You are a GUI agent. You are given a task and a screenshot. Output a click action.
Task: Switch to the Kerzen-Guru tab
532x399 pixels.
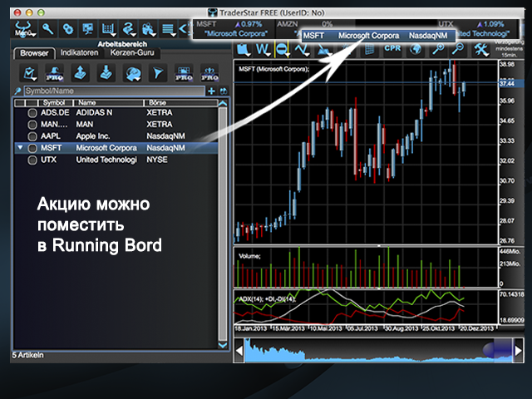[x=132, y=52]
